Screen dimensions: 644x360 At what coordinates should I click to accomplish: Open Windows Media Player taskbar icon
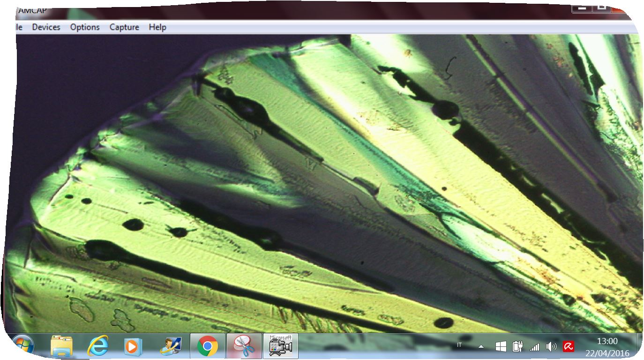[133, 346]
